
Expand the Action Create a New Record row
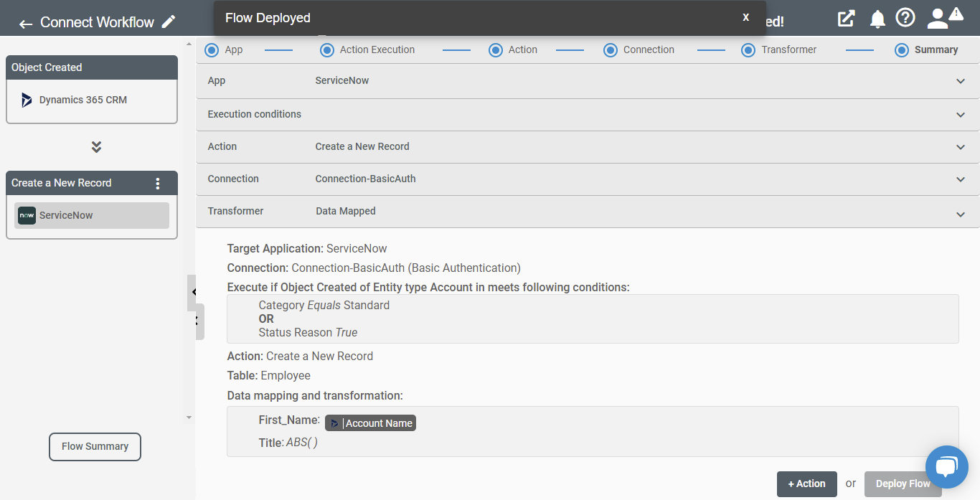pos(588,146)
